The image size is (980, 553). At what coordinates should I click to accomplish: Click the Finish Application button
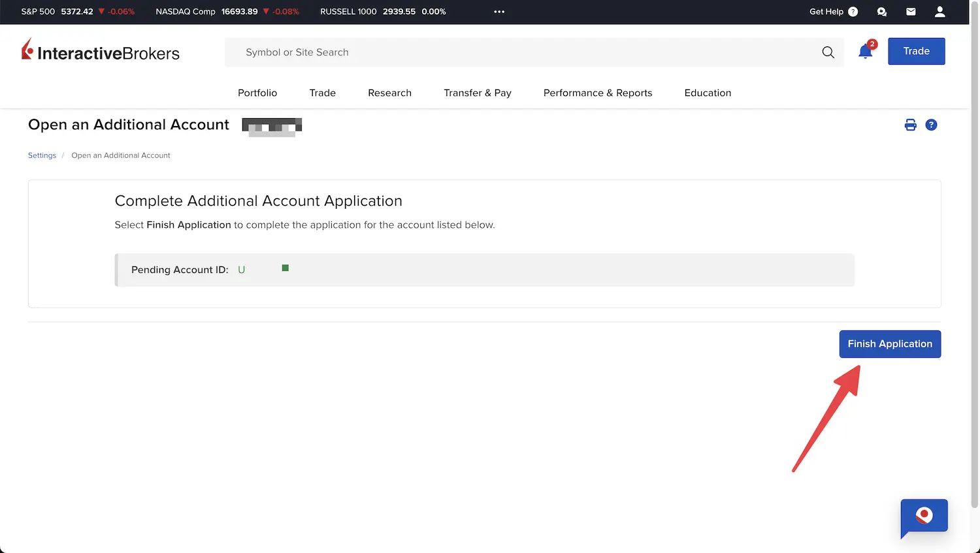tap(890, 344)
